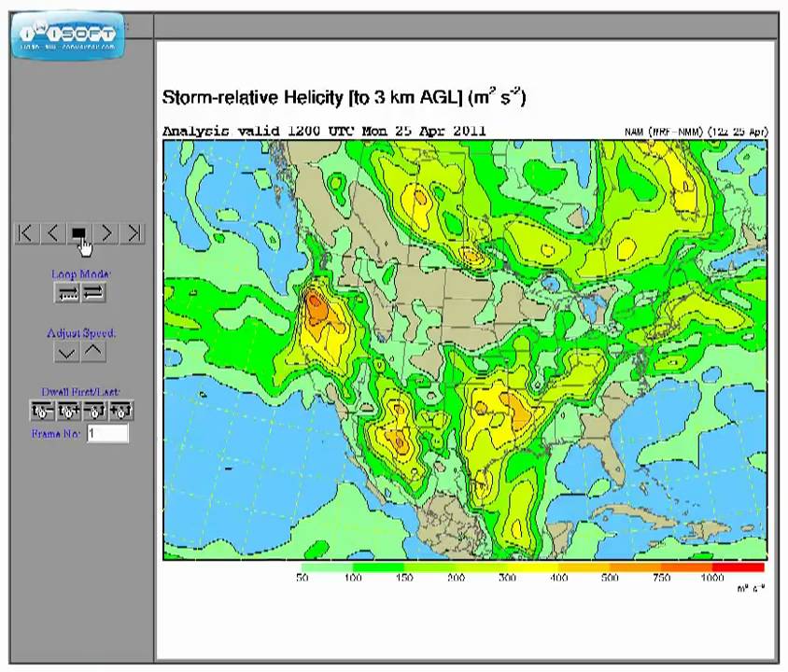Decrease animation speed with down arrow
This screenshot has width=788, height=672.
66,352
